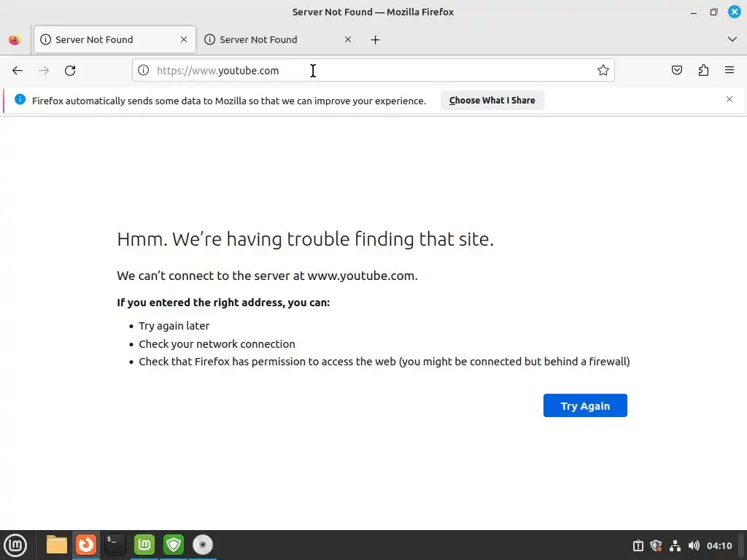Dismiss the Mozilla data notification bar
747x560 pixels.
(729, 99)
